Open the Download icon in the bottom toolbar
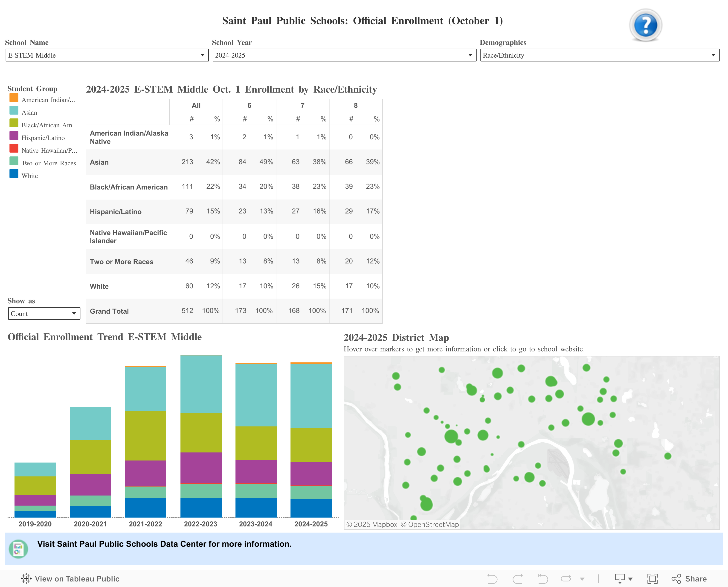The image size is (728, 587). [620, 578]
